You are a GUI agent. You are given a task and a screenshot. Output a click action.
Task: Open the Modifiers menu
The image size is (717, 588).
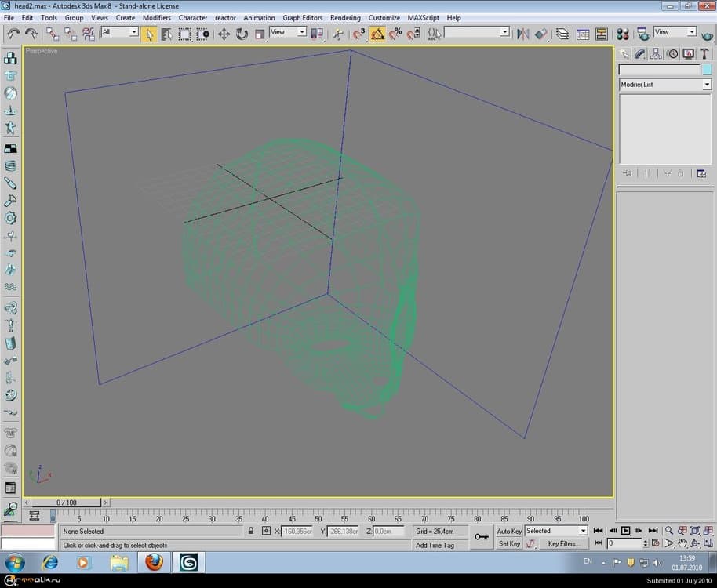click(x=156, y=17)
